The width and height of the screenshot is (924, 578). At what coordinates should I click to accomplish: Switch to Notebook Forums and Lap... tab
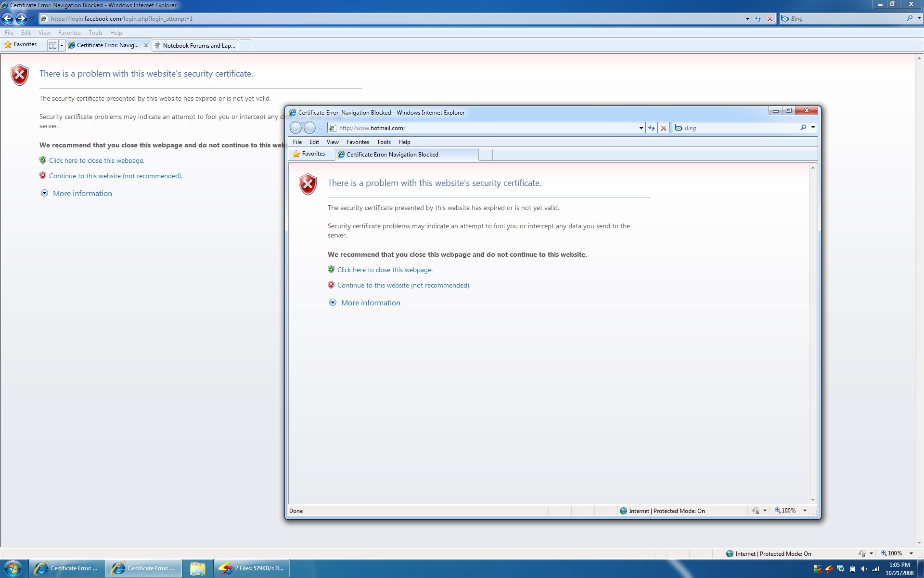(195, 46)
